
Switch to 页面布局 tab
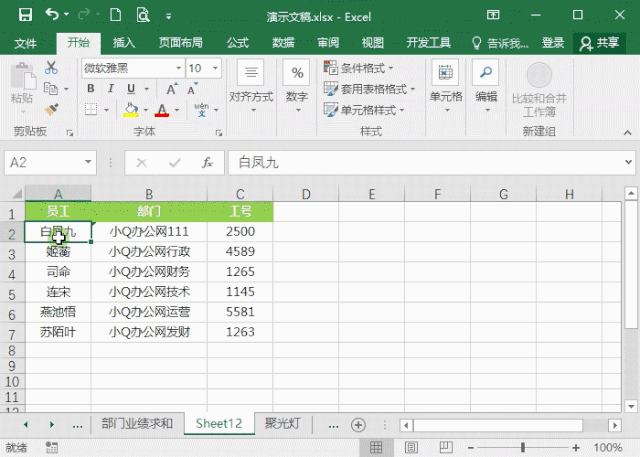180,42
